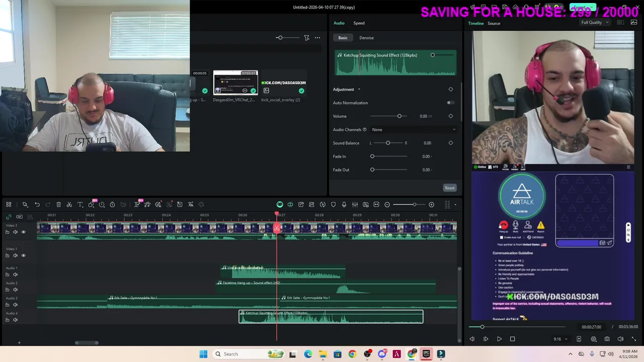Record a voiceover with the microphone icon
The width and height of the screenshot is (644, 362).
point(344,205)
